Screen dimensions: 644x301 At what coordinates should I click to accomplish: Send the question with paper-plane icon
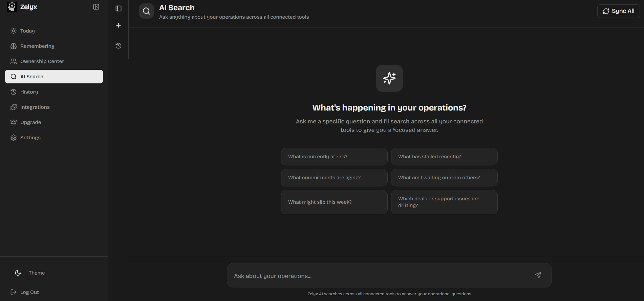tap(538, 275)
